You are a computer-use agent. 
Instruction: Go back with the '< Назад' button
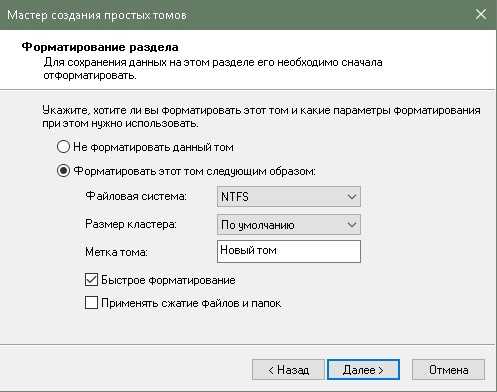(288, 370)
